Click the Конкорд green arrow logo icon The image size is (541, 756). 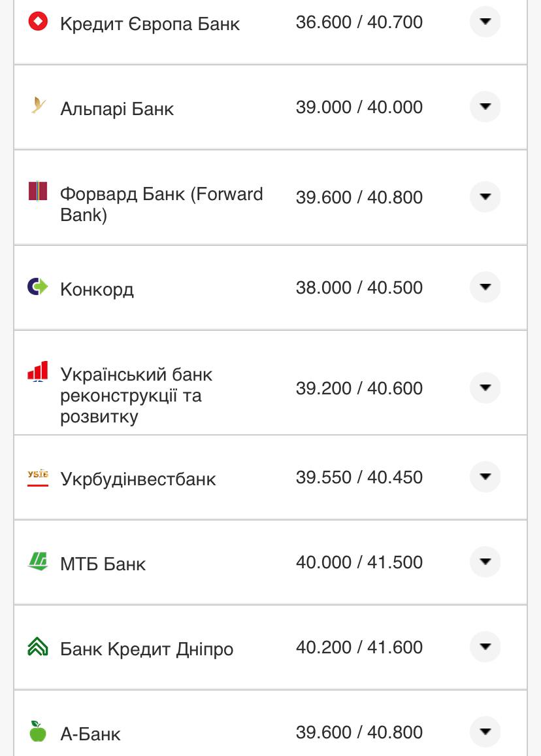[38, 286]
